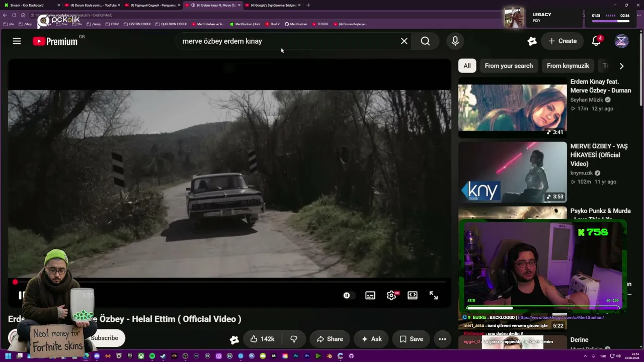Open Xbox app from the taskbar

pyautogui.click(x=141, y=356)
